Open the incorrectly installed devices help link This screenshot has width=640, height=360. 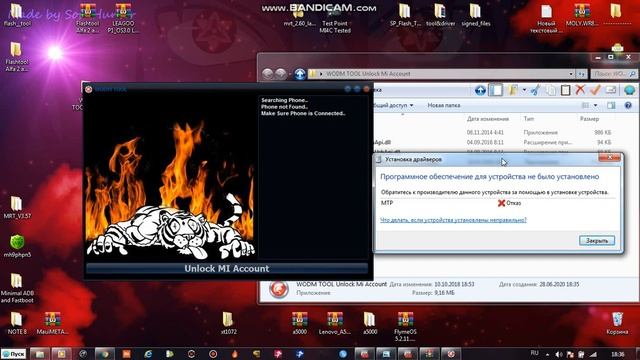[x=453, y=220]
